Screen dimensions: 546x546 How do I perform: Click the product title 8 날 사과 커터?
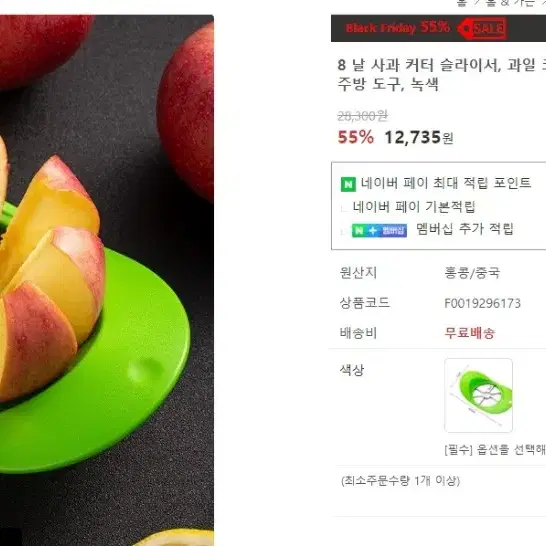pyautogui.click(x=442, y=75)
